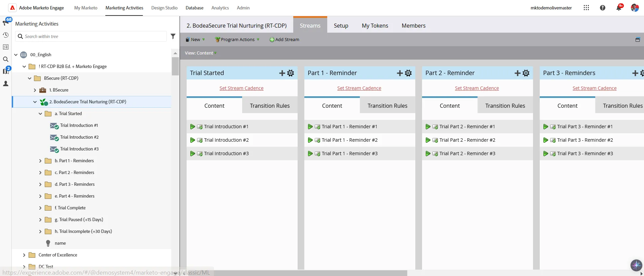This screenshot has height=276, width=644.
Task: Click the Add Stream button
Action: 285,39
